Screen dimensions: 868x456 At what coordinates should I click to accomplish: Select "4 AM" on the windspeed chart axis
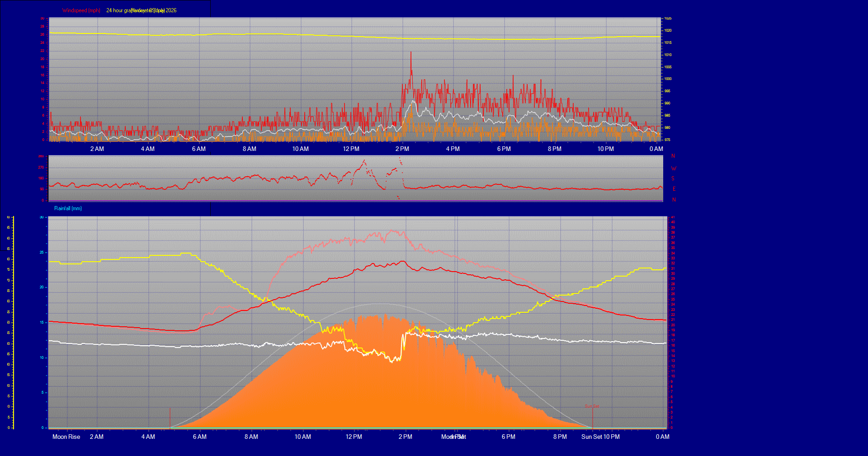tap(147, 149)
